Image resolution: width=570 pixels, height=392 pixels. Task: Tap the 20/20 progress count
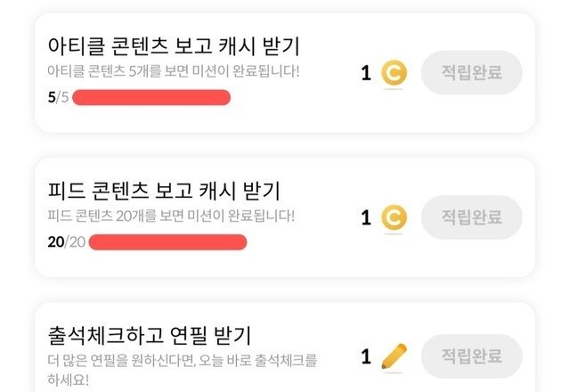[65, 241]
